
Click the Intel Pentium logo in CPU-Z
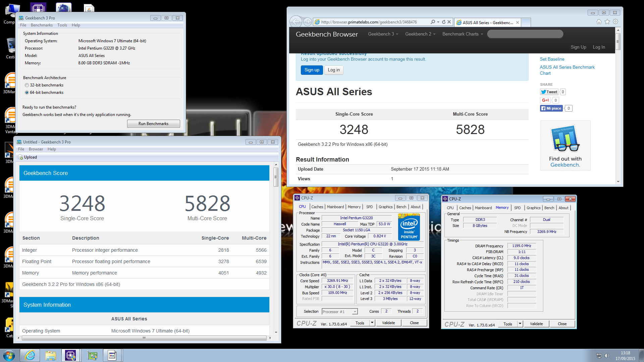click(409, 227)
